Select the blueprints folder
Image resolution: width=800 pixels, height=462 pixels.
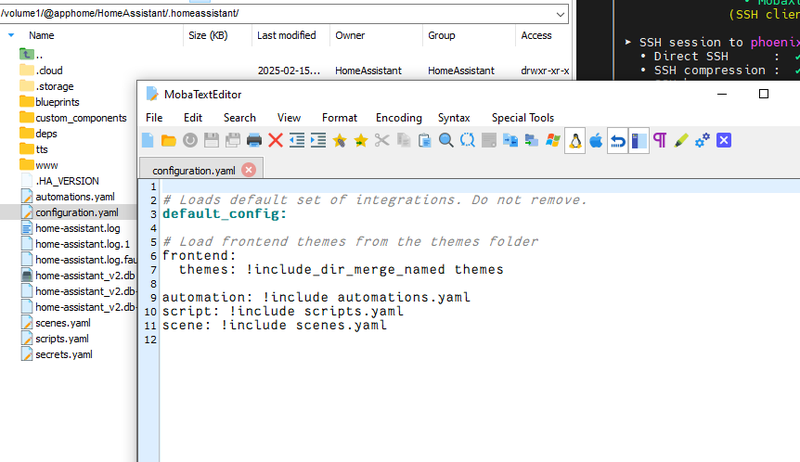click(x=49, y=102)
